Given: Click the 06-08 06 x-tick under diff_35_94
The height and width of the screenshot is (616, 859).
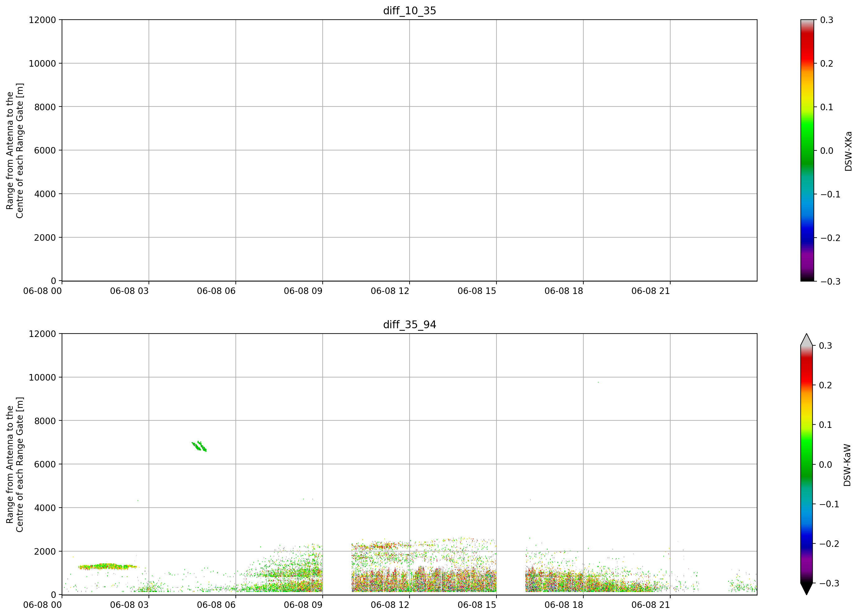Looking at the screenshot, I should pos(216,605).
